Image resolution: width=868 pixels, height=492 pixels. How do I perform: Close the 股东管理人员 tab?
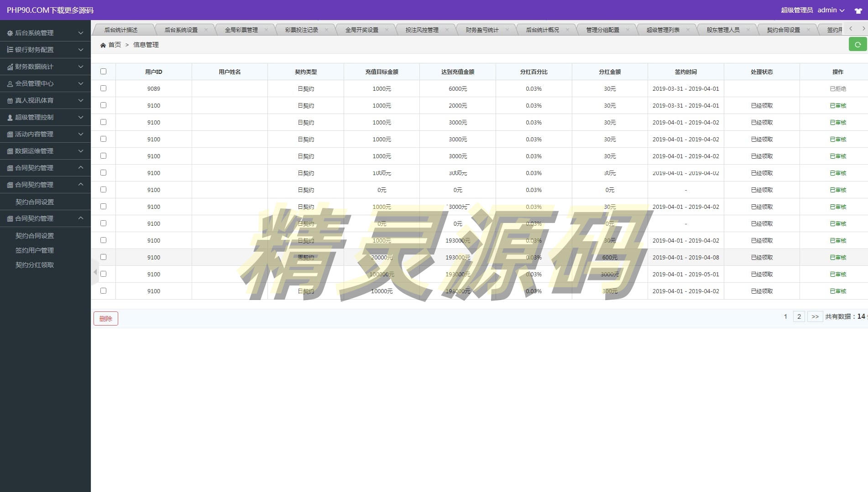pos(748,30)
